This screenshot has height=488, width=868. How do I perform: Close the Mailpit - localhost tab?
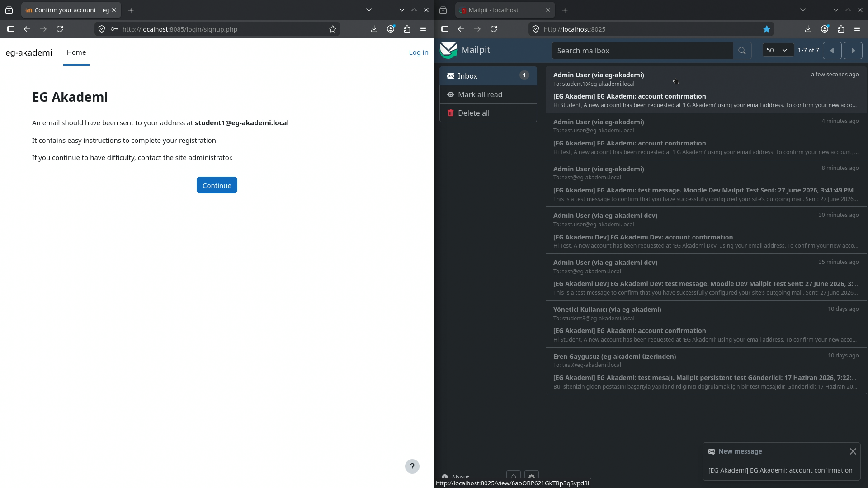(x=548, y=10)
